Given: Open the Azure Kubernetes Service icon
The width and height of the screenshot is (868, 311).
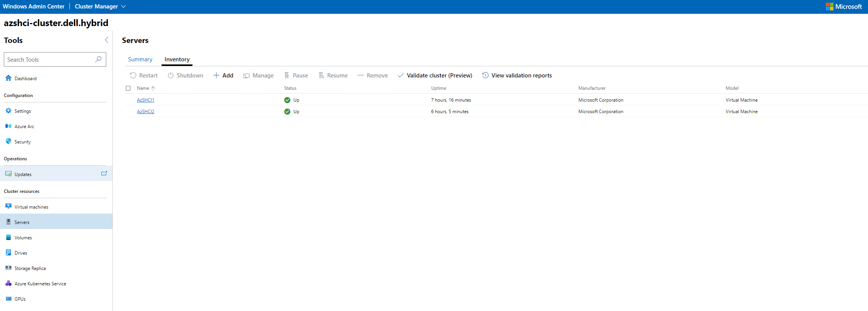Looking at the screenshot, I should [8, 283].
